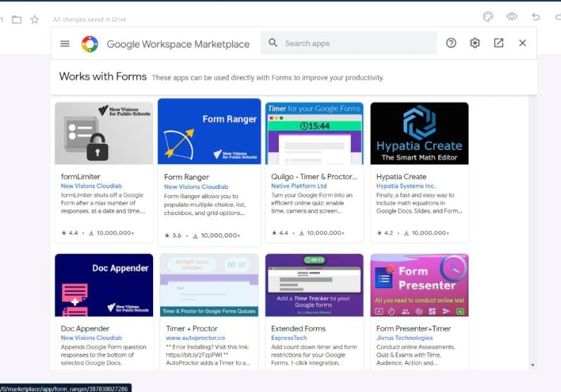
Task: Click the Form Ranger app title
Action: (186, 177)
